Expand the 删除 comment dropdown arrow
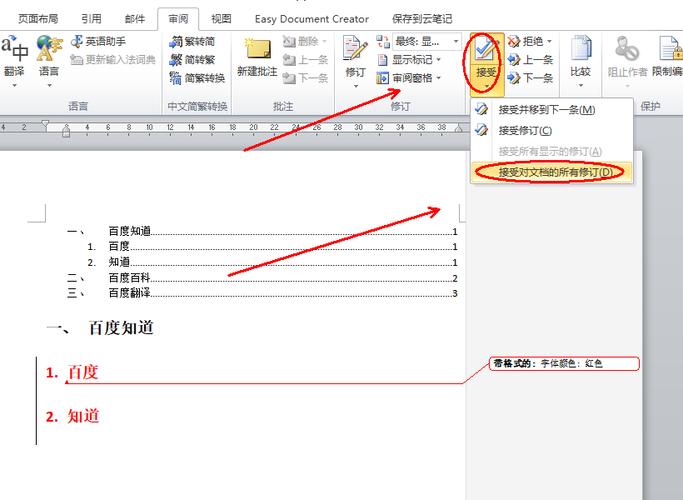Image resolution: width=683 pixels, height=500 pixels. click(x=325, y=41)
